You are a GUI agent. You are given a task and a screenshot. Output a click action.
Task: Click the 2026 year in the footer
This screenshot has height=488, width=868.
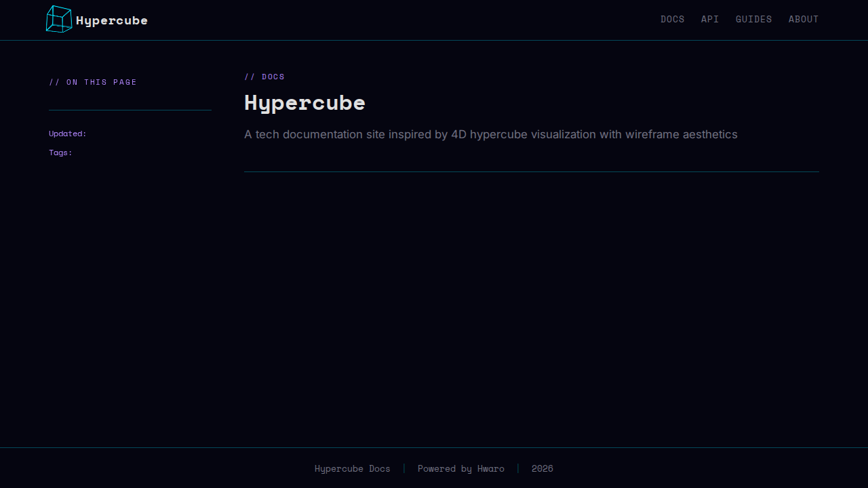coord(542,468)
